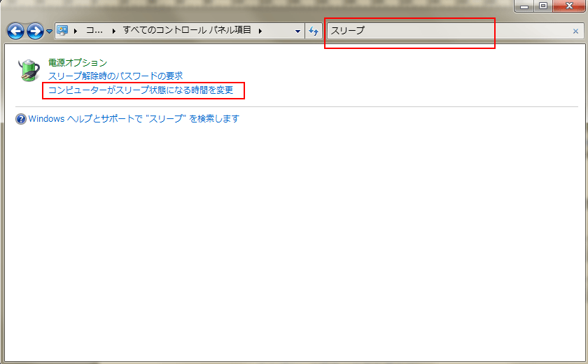This screenshot has width=588, height=364.
Task: Open the 電源オプション heading link
Action: pyautogui.click(x=78, y=63)
